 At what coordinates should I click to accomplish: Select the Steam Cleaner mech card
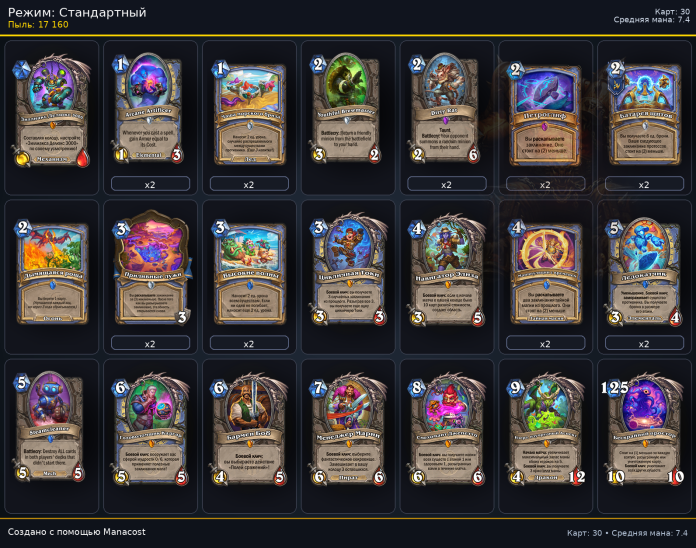[50, 427]
